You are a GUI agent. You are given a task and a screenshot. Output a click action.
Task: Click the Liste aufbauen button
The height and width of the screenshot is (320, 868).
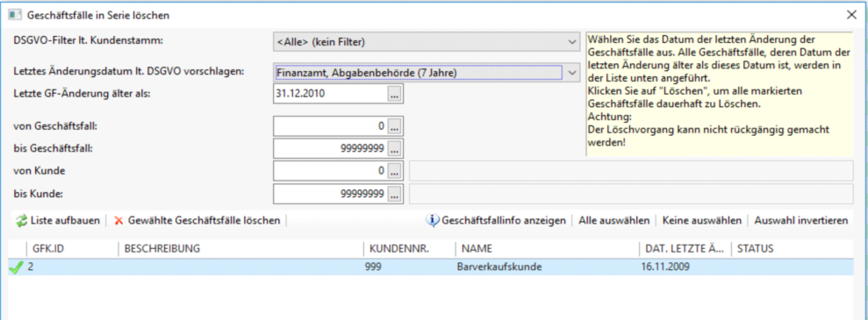pyautogui.click(x=58, y=221)
